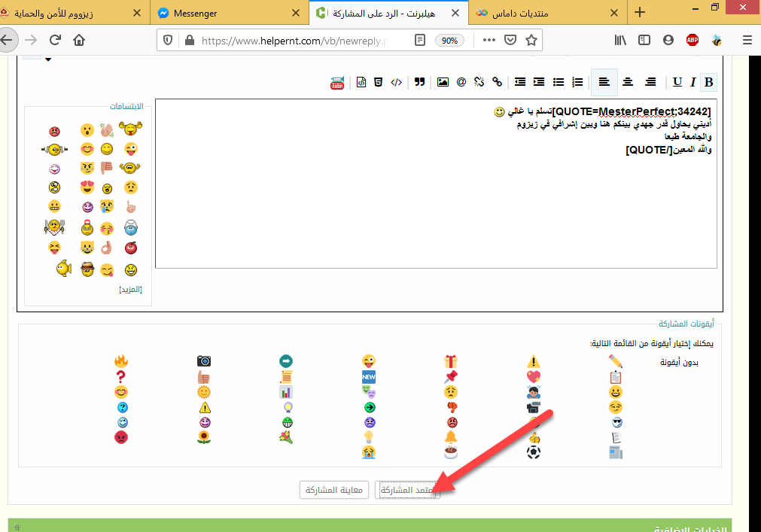Wrap selection in quote tags

point(420,82)
